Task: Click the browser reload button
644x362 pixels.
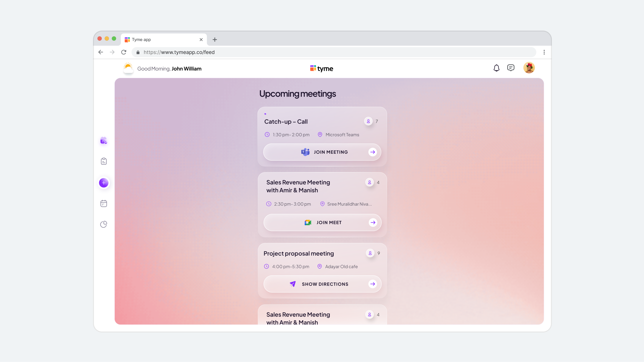Action: (124, 52)
